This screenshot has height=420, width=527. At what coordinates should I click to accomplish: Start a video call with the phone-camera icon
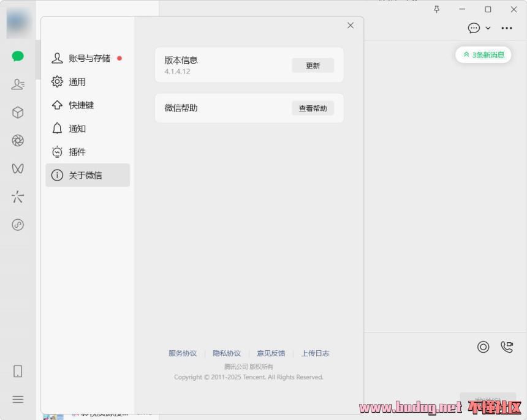[x=507, y=347]
